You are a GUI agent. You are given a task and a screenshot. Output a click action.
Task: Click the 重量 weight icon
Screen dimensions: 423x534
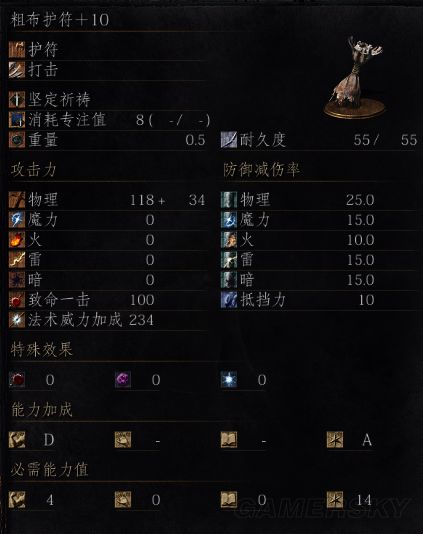coord(17,140)
